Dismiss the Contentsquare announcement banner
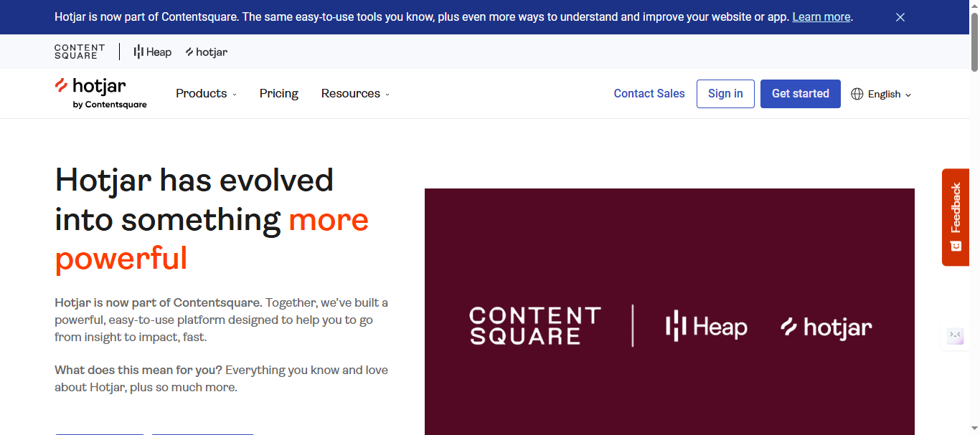Viewport: 980px width, 435px height. [x=900, y=16]
